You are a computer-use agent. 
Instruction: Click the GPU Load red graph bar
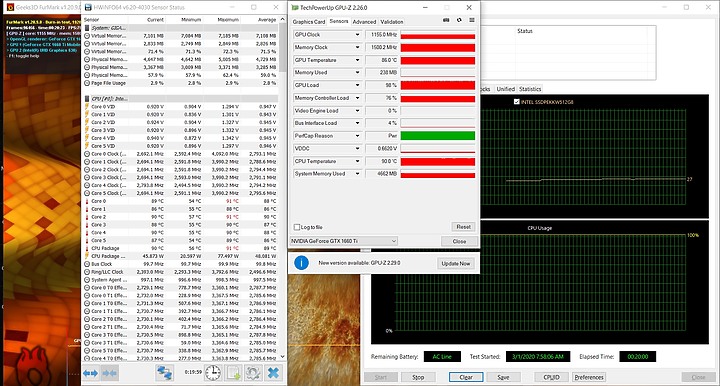(x=438, y=85)
